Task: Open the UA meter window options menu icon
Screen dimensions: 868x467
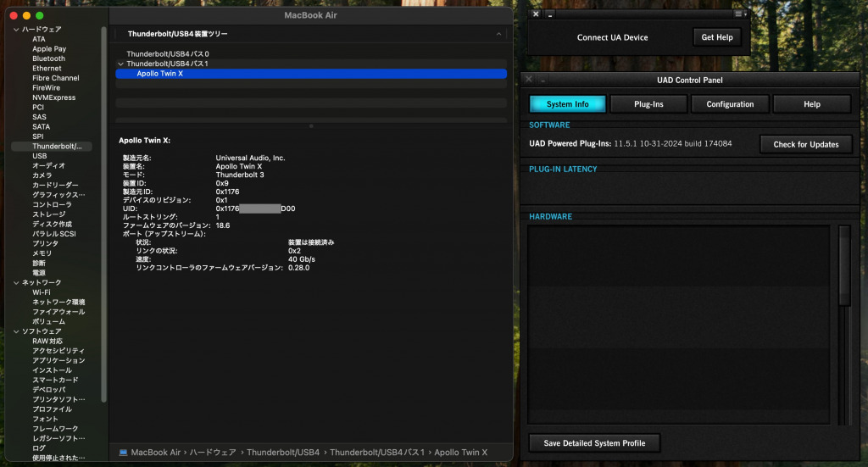Action: pos(740,14)
